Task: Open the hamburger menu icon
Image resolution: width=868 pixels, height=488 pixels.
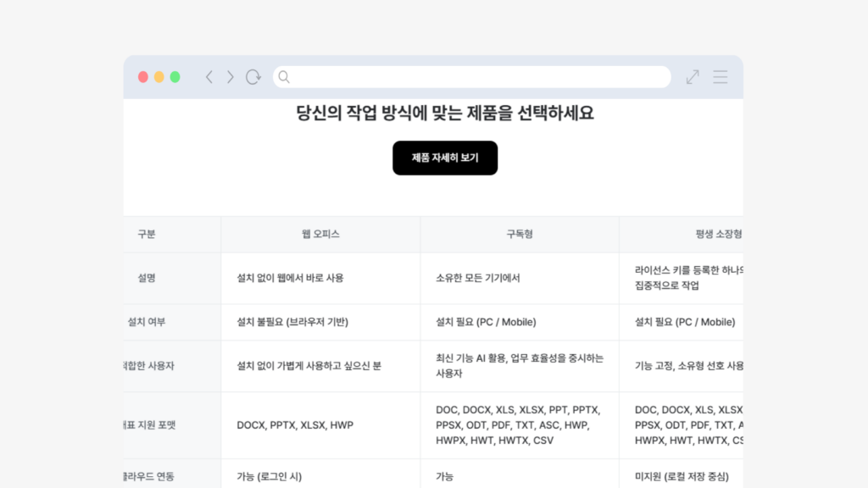Action: point(721,77)
